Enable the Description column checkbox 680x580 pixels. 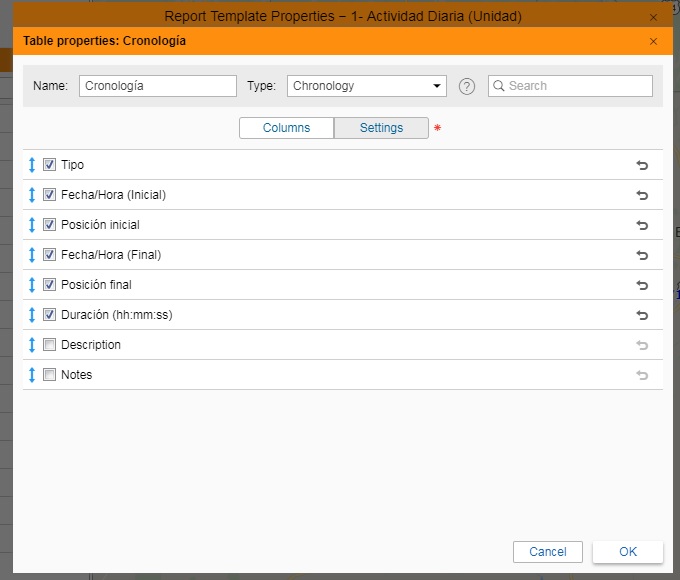49,345
